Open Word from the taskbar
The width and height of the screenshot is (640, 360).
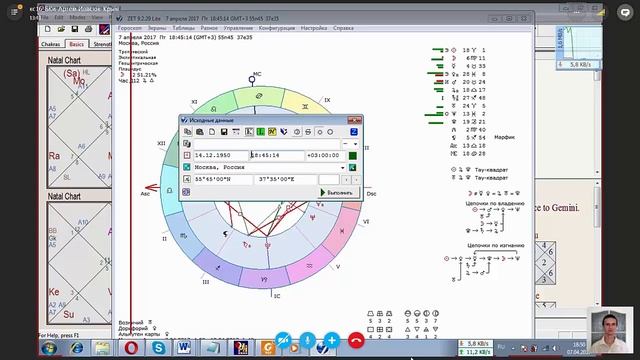[x=184, y=348]
